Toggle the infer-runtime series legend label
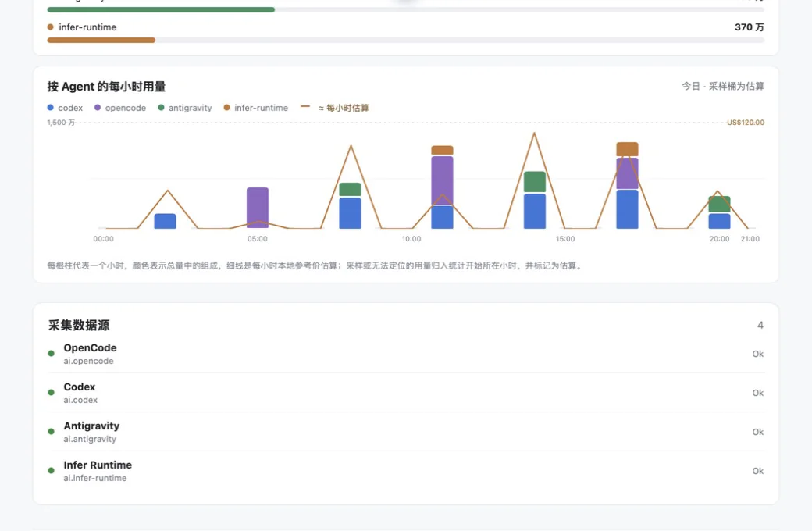Viewport: 812px width, 531px height. tap(261, 108)
